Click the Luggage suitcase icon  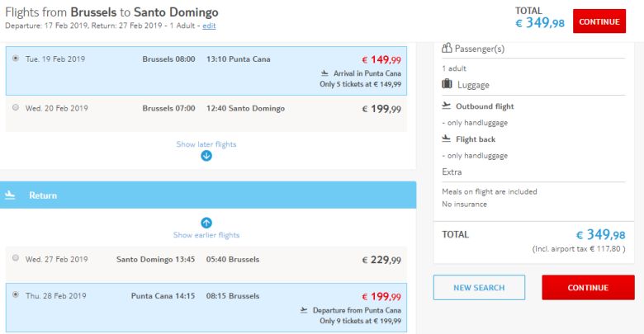[x=447, y=84]
